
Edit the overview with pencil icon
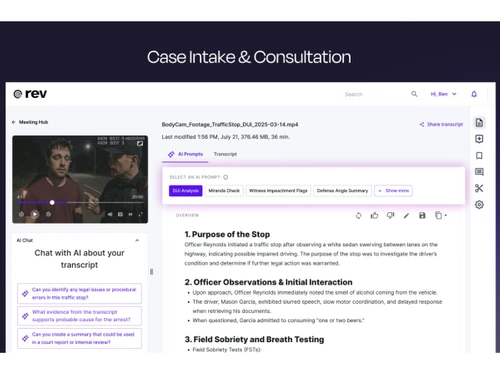tap(406, 216)
